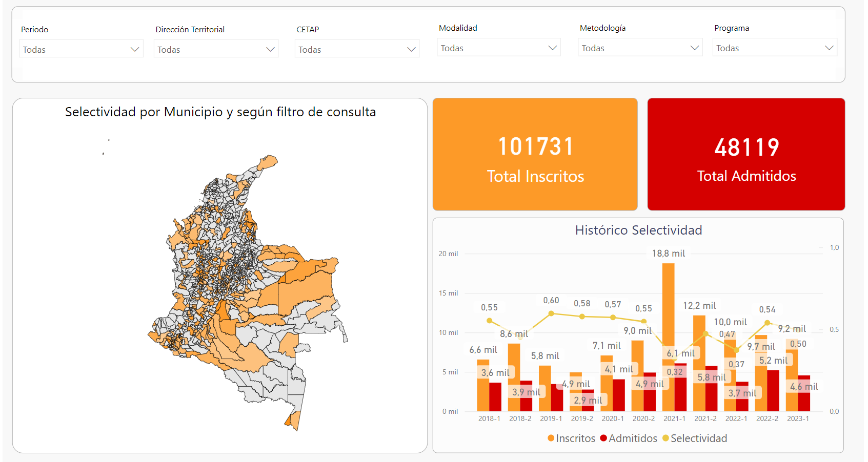
Task: Click the 2022-2 selectivity line point
Action: [767, 323]
